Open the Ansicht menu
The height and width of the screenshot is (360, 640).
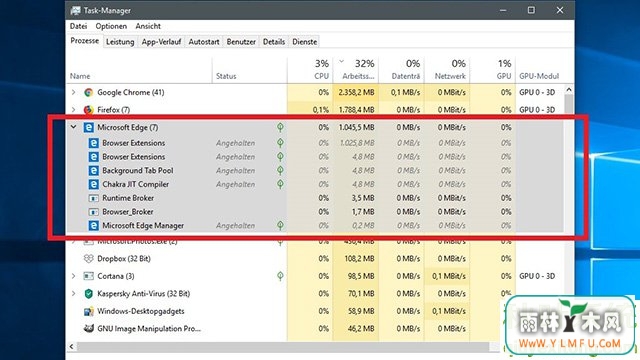[148, 26]
